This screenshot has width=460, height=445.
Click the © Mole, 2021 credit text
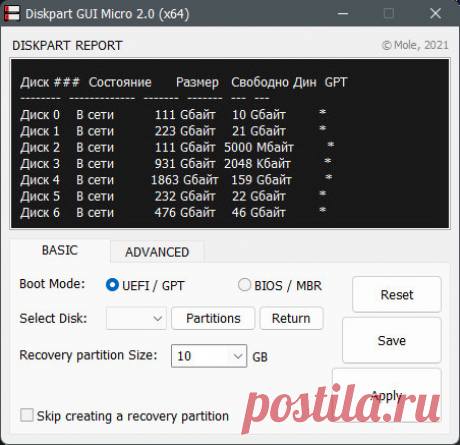pyautogui.click(x=415, y=45)
